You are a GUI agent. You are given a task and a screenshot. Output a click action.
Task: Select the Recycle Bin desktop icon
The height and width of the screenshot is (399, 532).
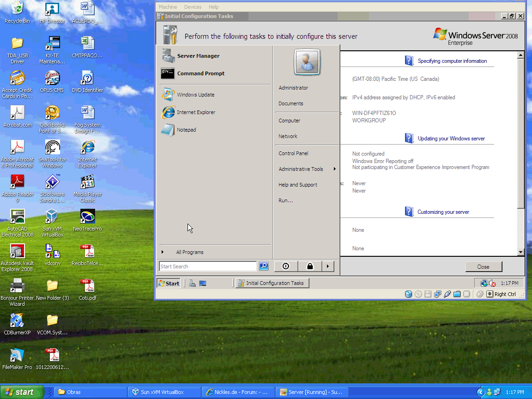tap(17, 13)
